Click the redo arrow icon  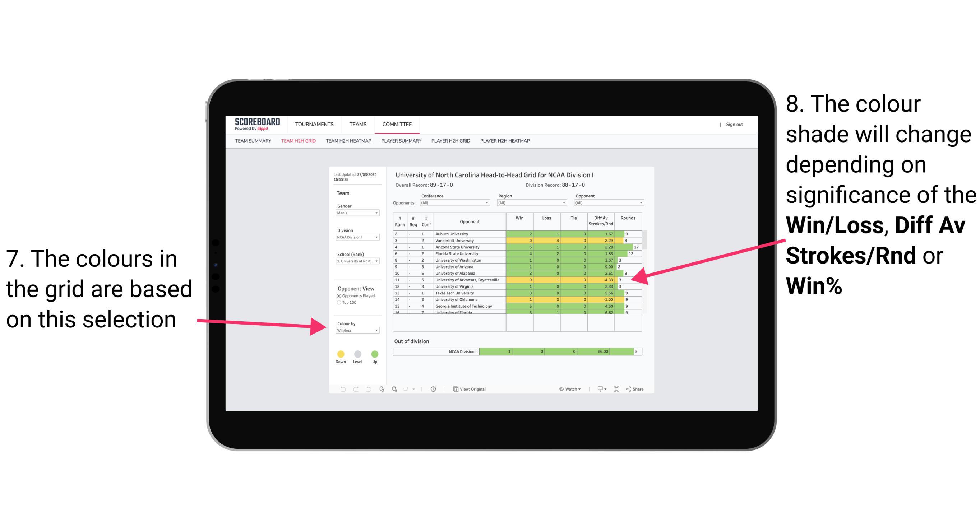355,389
